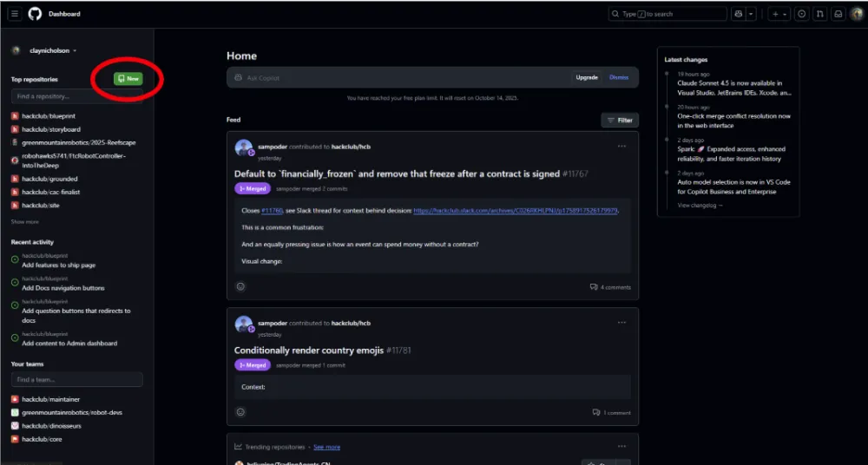Image resolution: width=868 pixels, height=465 pixels.
Task: Click the Type / to search box
Action: click(x=668, y=14)
